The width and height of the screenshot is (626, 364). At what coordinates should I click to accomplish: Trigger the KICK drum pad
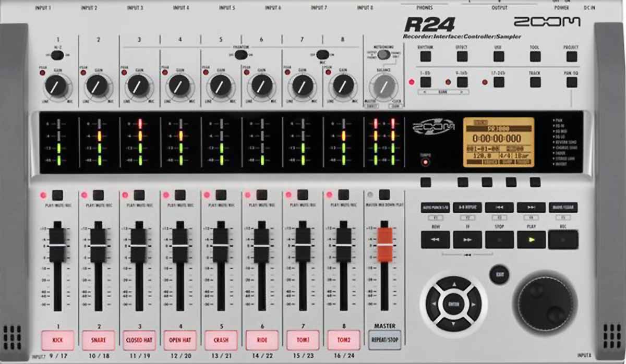pyautogui.click(x=57, y=341)
